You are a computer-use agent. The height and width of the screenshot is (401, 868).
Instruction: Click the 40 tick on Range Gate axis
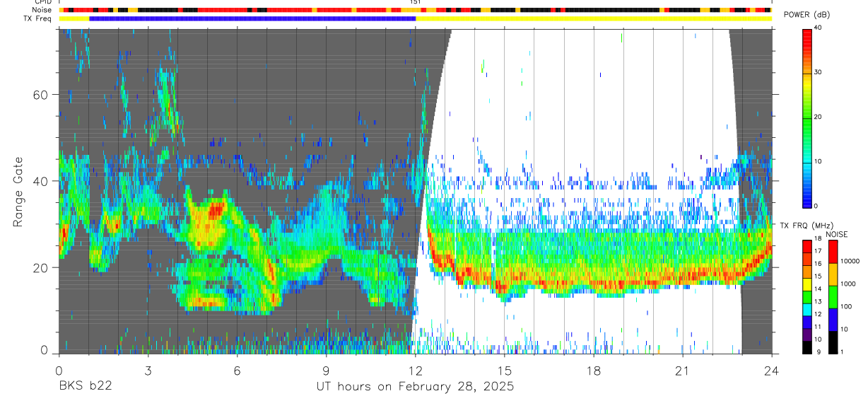40,181
